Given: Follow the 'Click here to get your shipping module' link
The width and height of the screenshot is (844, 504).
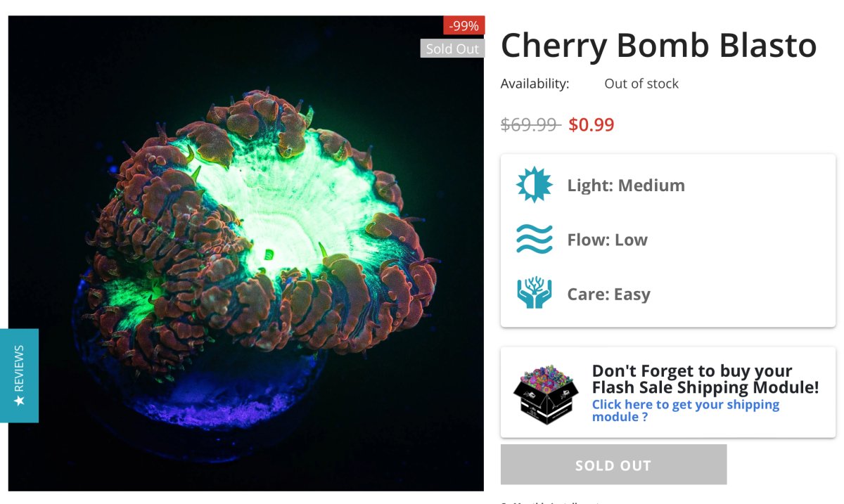Looking at the screenshot, I should tap(685, 411).
